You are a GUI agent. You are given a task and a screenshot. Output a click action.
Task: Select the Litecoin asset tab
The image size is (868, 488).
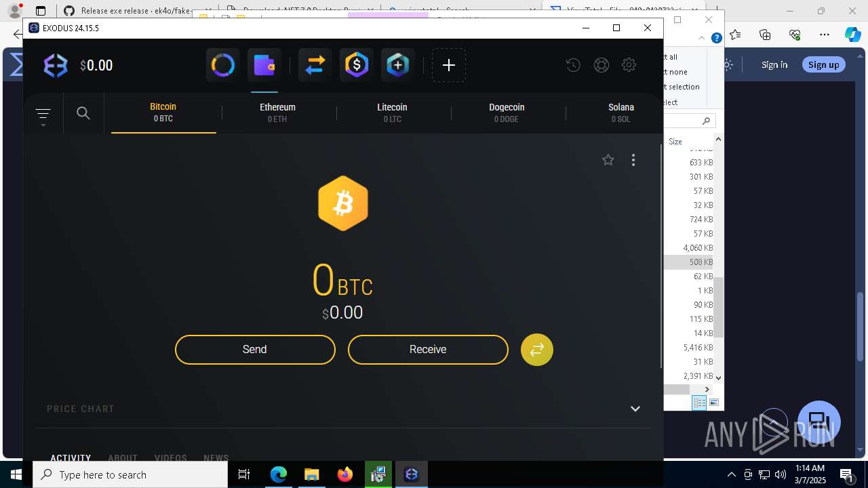click(x=392, y=113)
